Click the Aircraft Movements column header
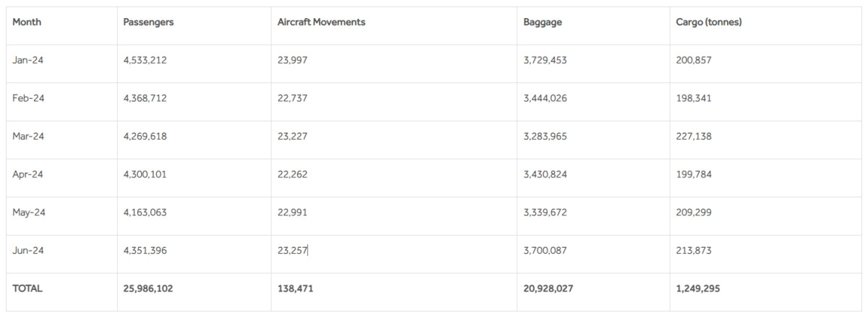This screenshot has width=868, height=318. pos(321,22)
